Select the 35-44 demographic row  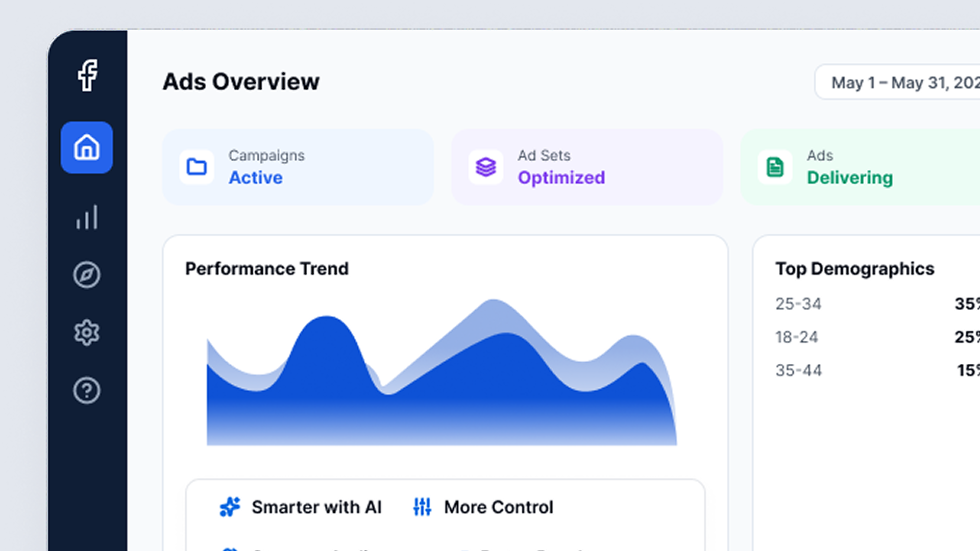pyautogui.click(x=878, y=370)
